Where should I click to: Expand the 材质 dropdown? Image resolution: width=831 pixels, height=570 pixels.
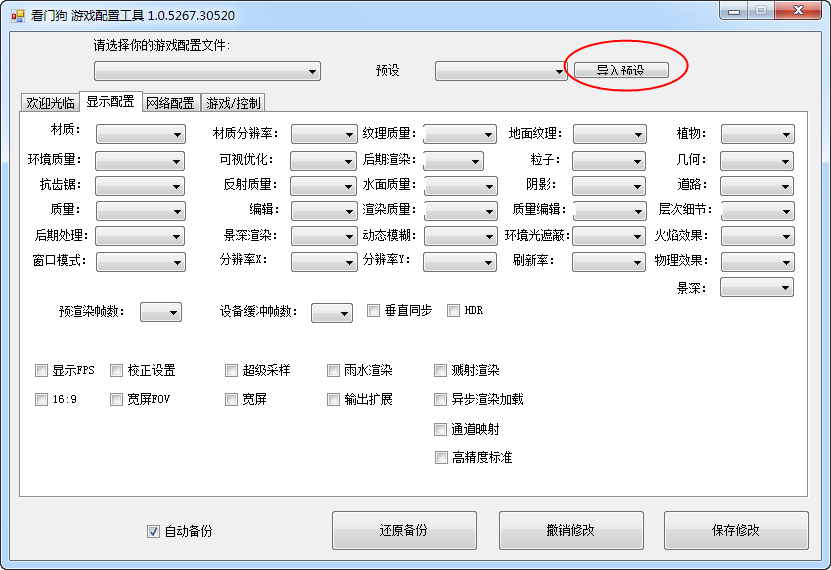pos(140,134)
